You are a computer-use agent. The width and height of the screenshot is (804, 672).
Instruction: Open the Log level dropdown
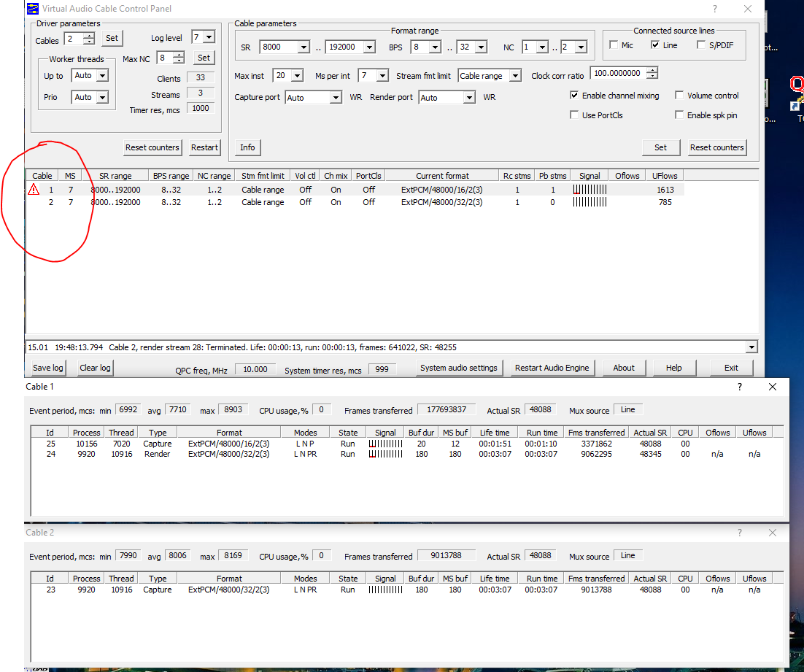click(x=209, y=37)
